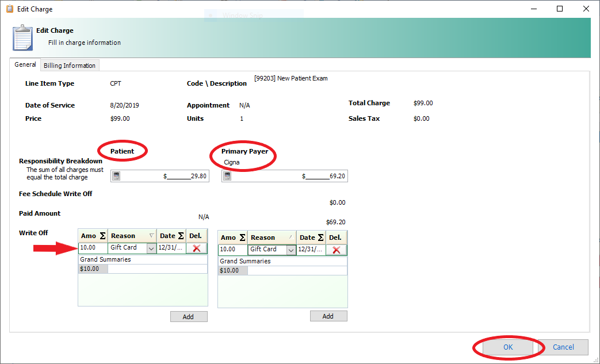Click the Primary Payer Del. column header

(337, 237)
